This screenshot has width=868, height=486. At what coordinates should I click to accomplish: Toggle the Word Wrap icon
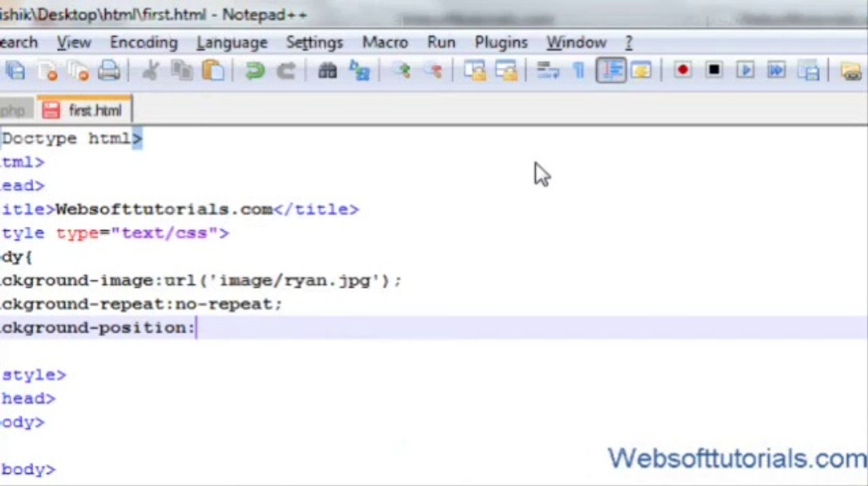point(547,70)
